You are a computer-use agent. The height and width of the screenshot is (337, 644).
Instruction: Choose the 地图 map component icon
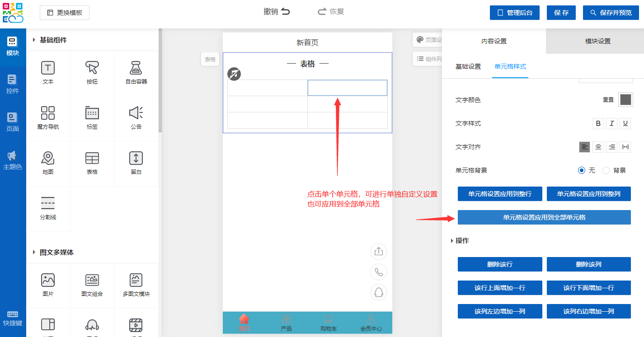48,158
